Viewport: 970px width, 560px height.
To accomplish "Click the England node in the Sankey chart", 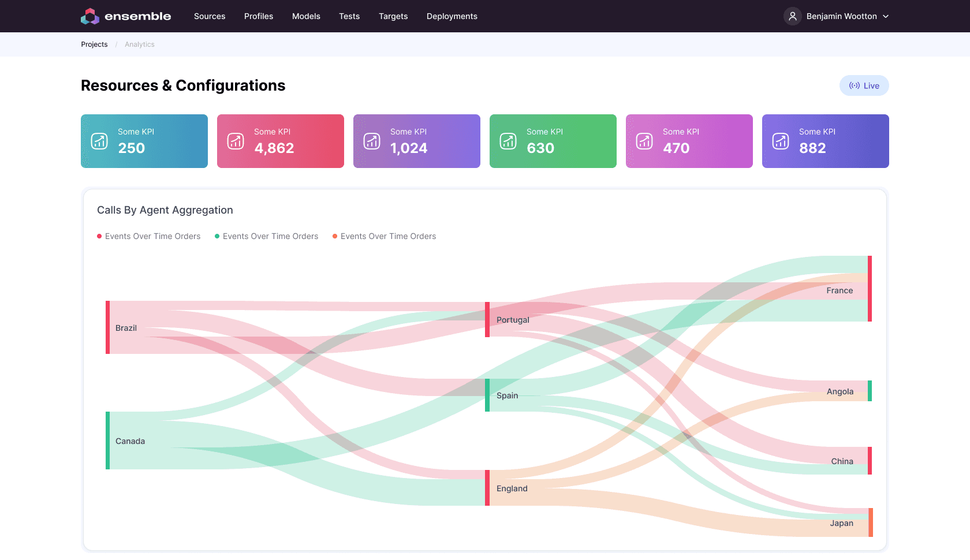I will [487, 488].
